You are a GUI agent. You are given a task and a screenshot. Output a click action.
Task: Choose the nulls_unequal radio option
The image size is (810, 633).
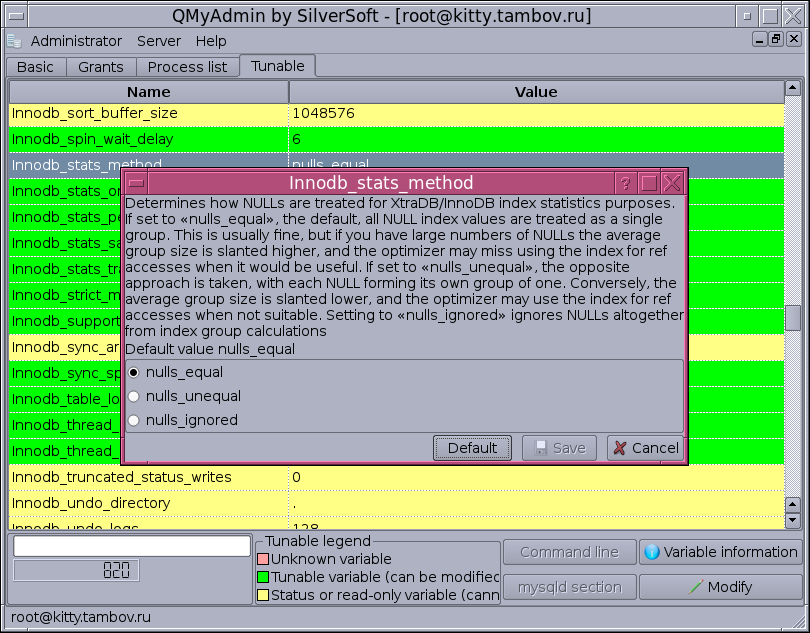click(x=134, y=396)
